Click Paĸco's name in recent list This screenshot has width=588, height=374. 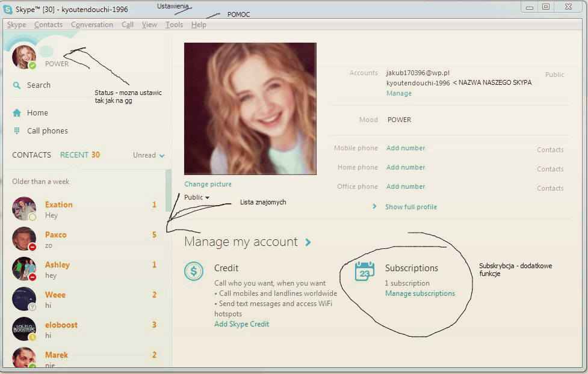click(x=56, y=235)
